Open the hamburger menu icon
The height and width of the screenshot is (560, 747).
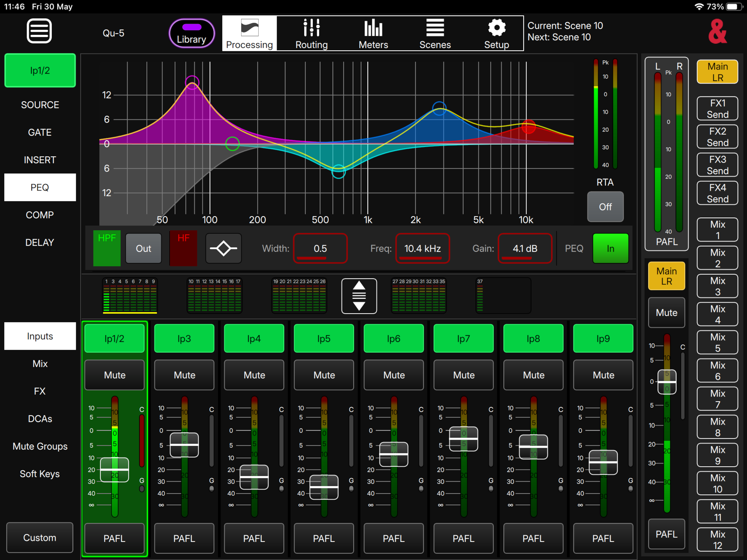(x=39, y=31)
